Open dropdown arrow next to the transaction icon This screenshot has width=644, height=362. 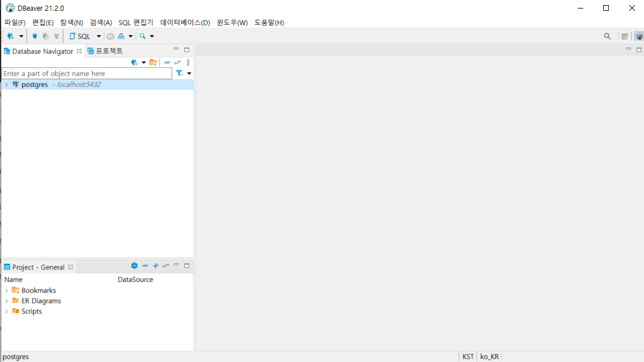pos(130,36)
